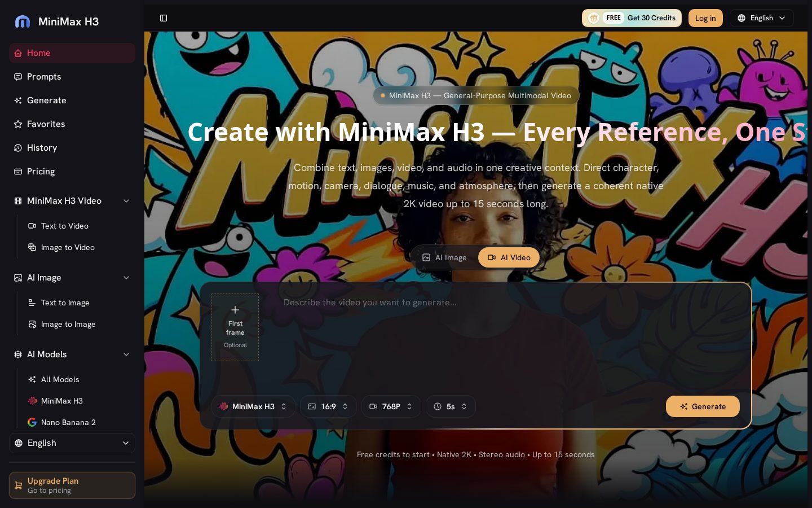Click the icon beside Image to Image
The image size is (812, 508).
point(32,324)
